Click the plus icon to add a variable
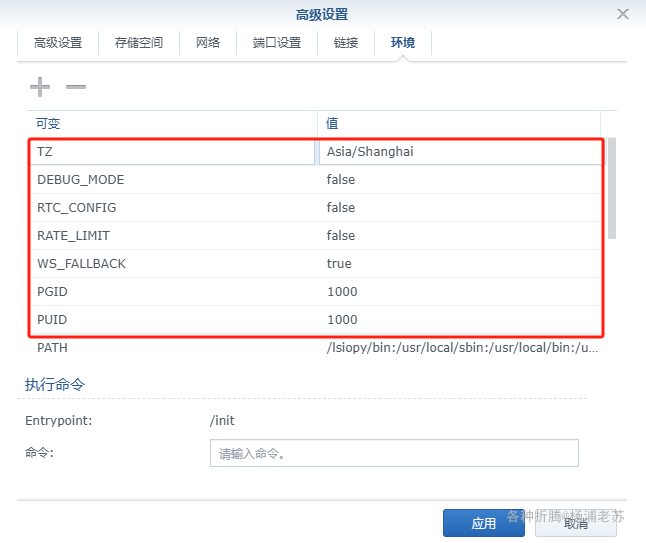The image size is (646, 543). coord(40,87)
